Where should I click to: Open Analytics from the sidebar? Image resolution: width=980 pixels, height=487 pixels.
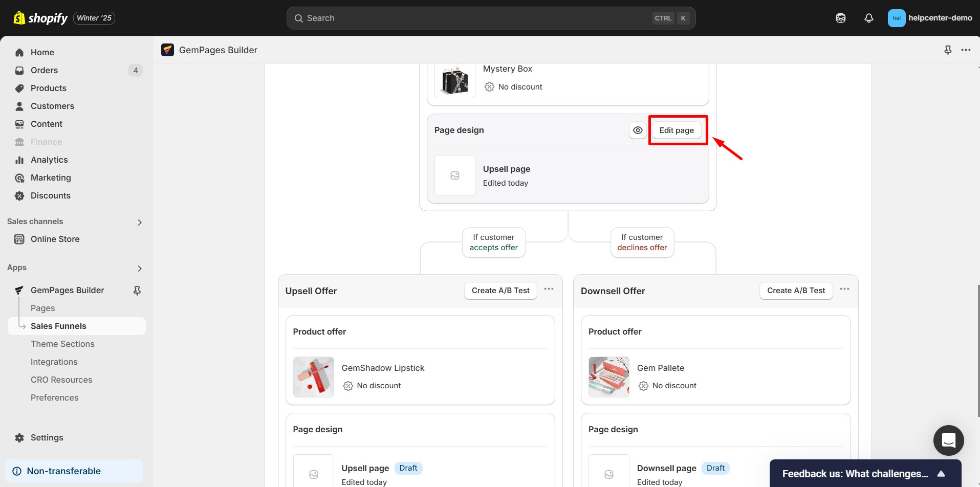click(x=49, y=160)
